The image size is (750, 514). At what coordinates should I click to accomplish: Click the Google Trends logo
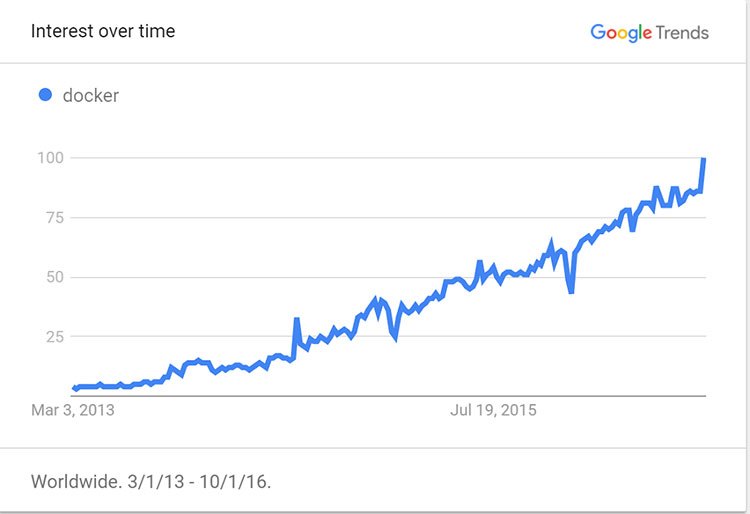click(650, 33)
